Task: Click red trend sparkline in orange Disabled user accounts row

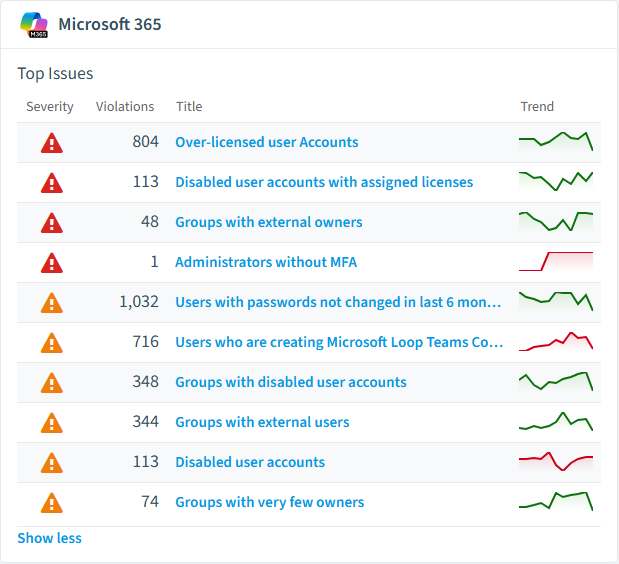Action: click(x=556, y=461)
